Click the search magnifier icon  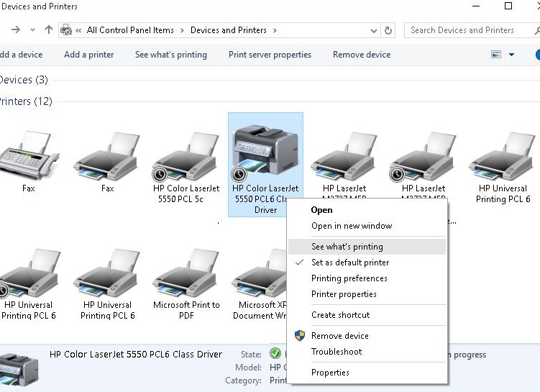(537, 30)
